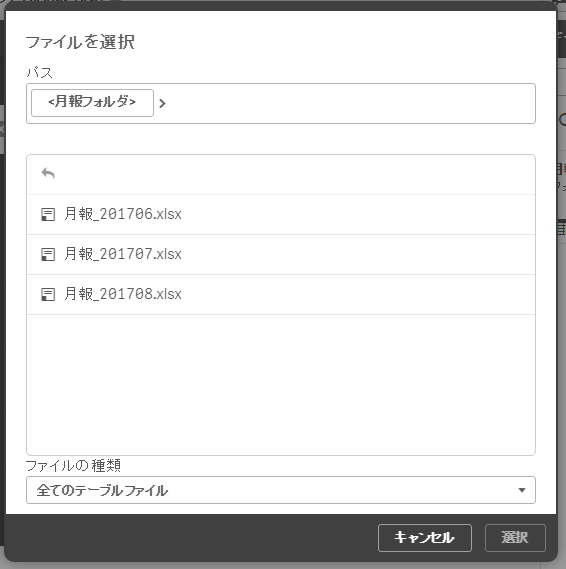This screenshot has width=566, height=569.
Task: Click the ファイルを選択 dialog title
Action: (80, 42)
